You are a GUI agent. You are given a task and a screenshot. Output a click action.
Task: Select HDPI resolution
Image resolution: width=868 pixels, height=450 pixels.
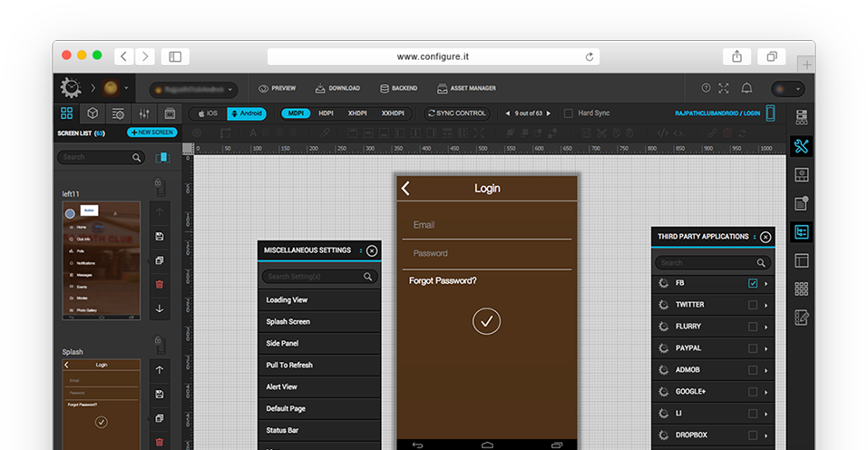(326, 113)
